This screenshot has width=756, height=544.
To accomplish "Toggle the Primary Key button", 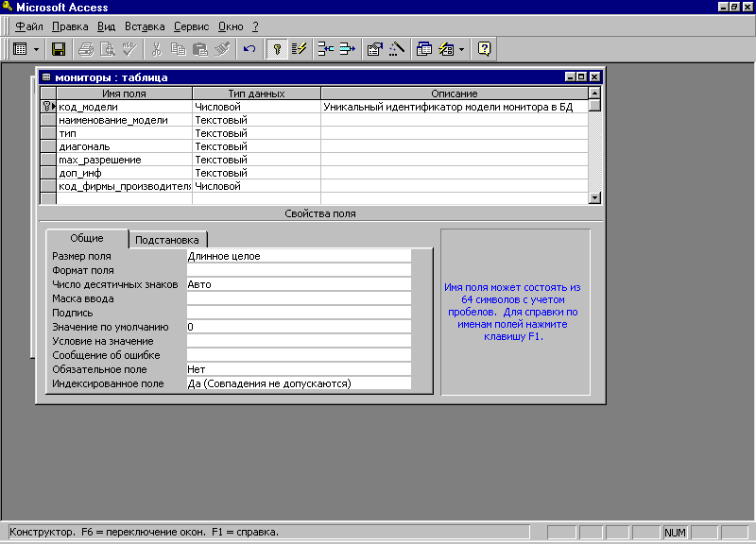I will (277, 49).
